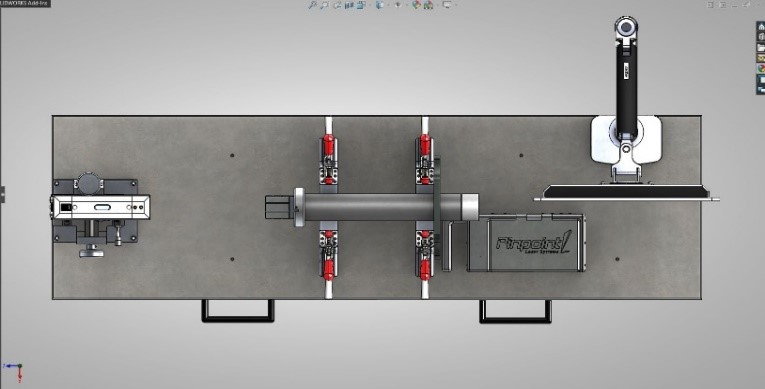The height and width of the screenshot is (389, 765).
Task: Open Section View tool
Action: [x=349, y=5]
